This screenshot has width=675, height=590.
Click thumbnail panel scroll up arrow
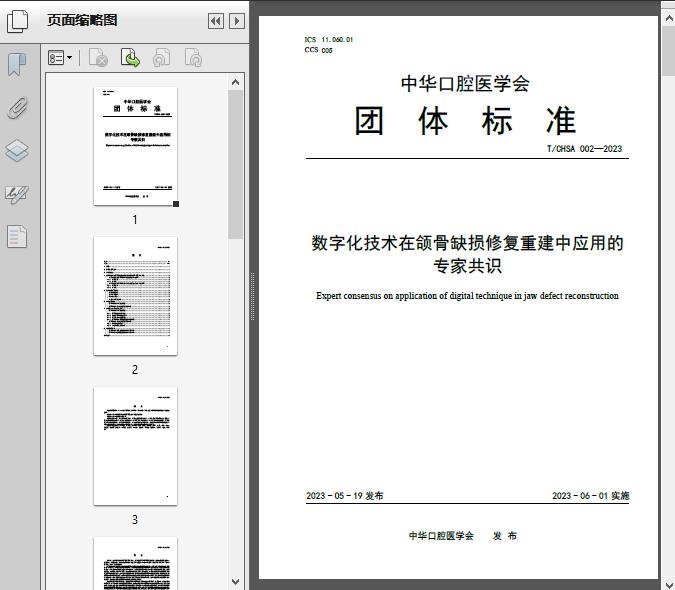(x=235, y=82)
